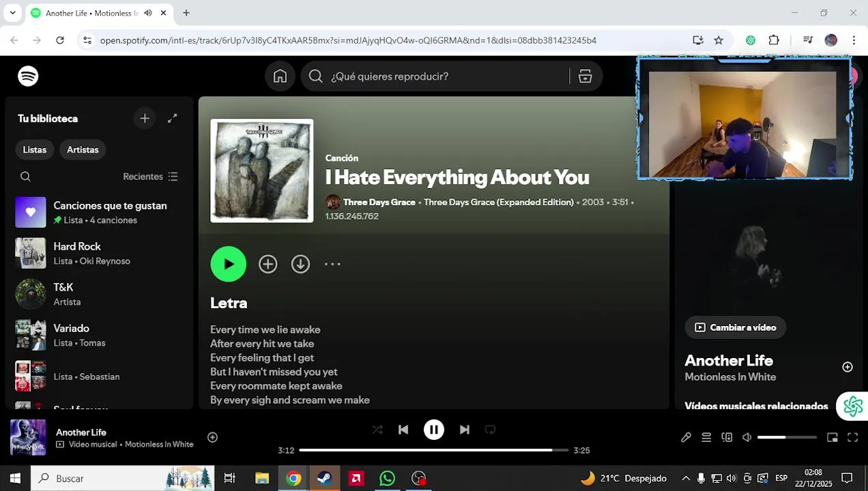868x491 pixels.
Task: Connect to a device
Action: 727,437
